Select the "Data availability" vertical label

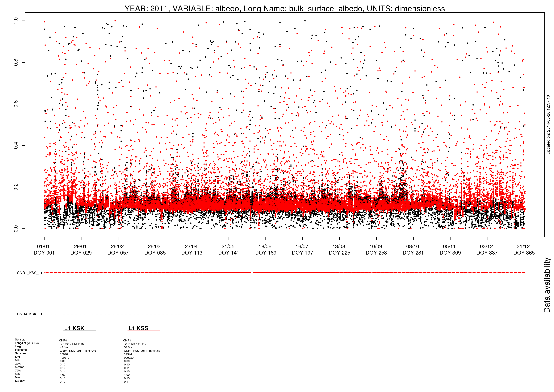point(547,285)
